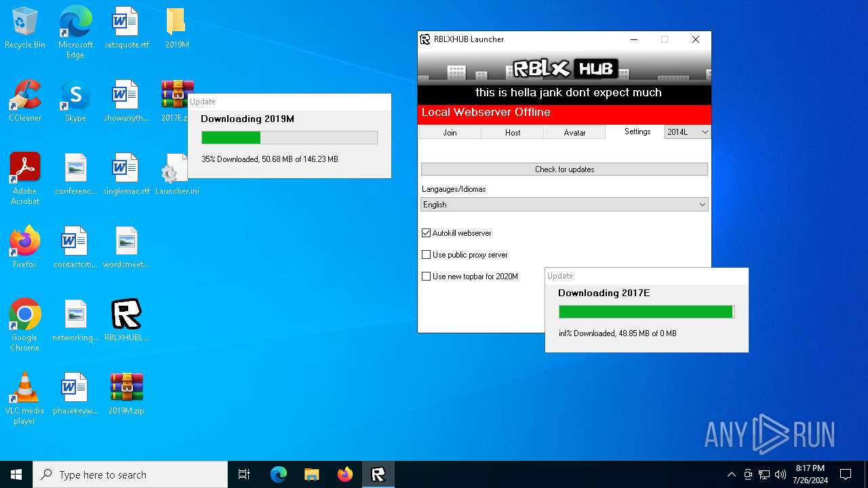Expand the English language dropdown

(x=564, y=205)
